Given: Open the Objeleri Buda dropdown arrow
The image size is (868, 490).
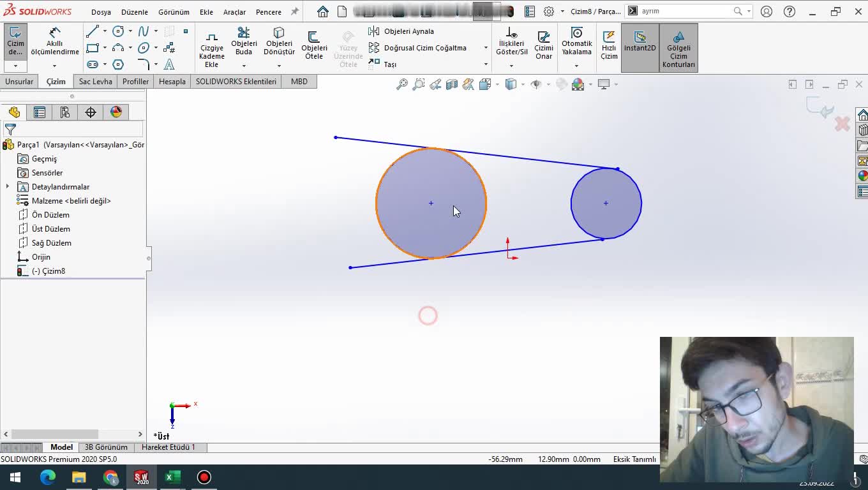Looking at the screenshot, I should click(x=244, y=66).
